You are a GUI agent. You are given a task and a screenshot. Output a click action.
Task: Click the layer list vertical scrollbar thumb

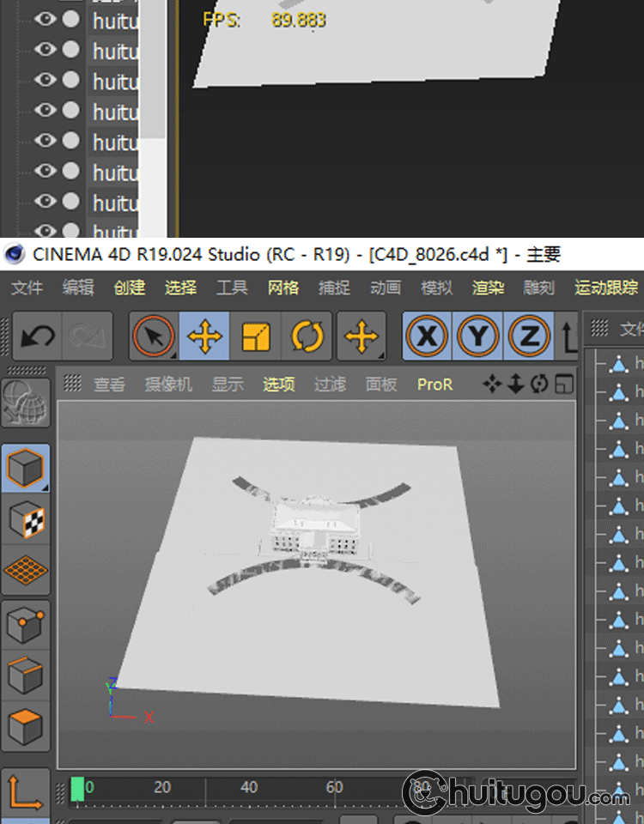(153, 69)
